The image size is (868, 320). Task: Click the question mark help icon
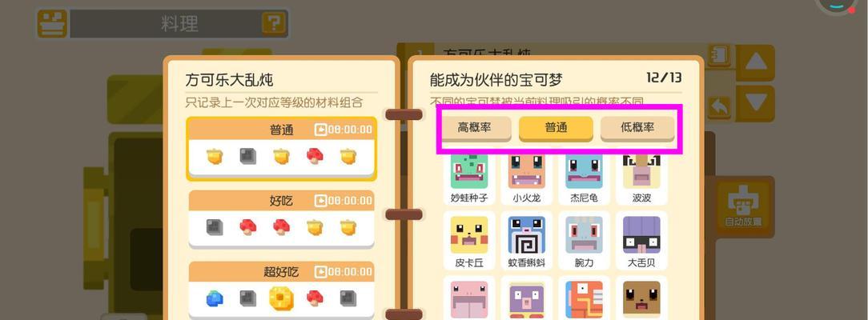274,24
